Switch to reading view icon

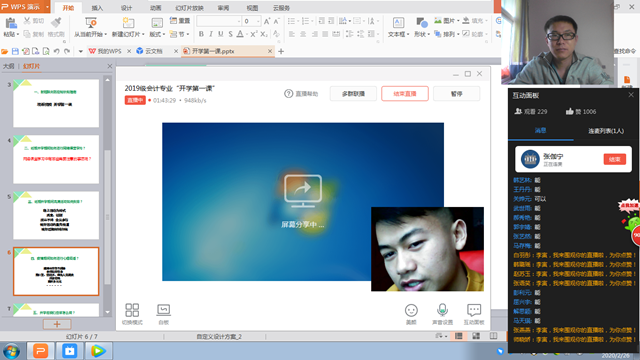(x=493, y=336)
